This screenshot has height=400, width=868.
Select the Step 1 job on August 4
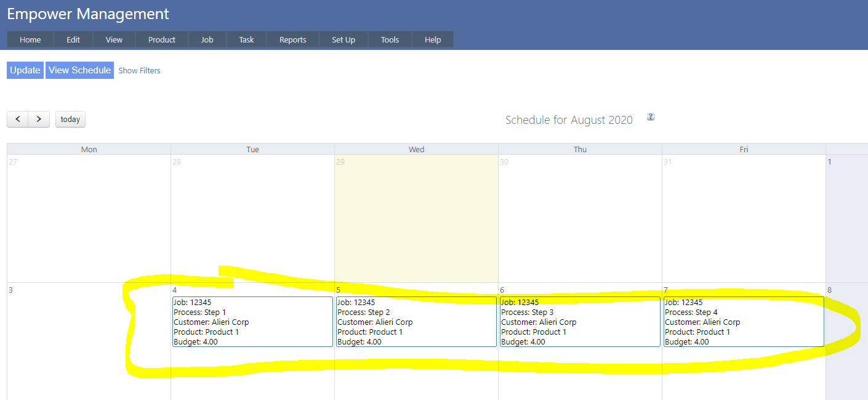pos(252,322)
